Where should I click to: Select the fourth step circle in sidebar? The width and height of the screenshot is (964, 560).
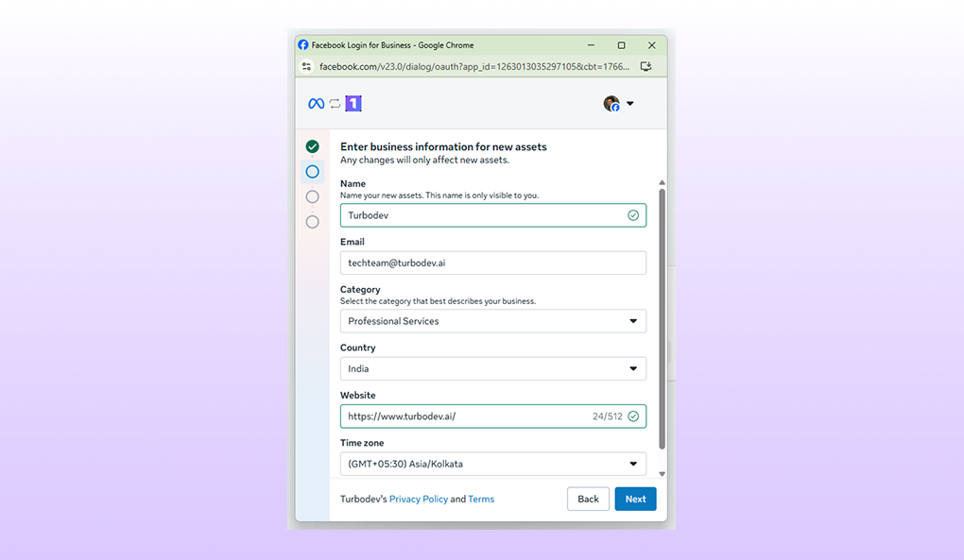(312, 222)
